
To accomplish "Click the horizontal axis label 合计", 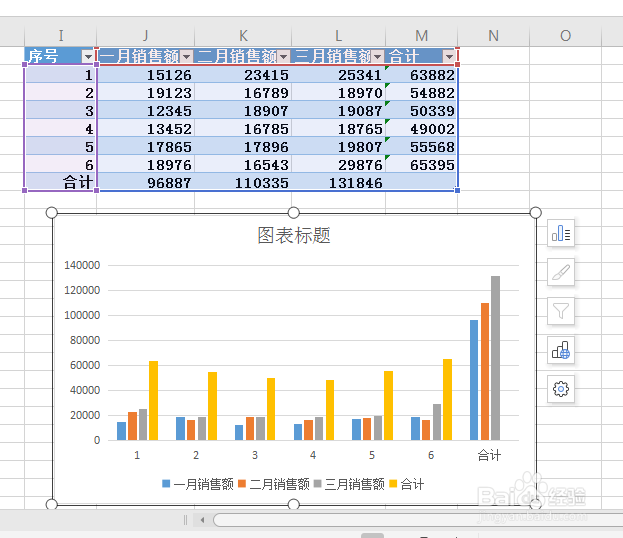I will 489,455.
